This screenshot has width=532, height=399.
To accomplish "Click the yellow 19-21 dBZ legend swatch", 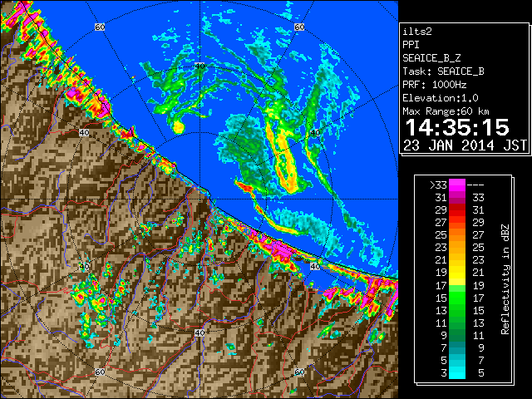I will (457, 273).
